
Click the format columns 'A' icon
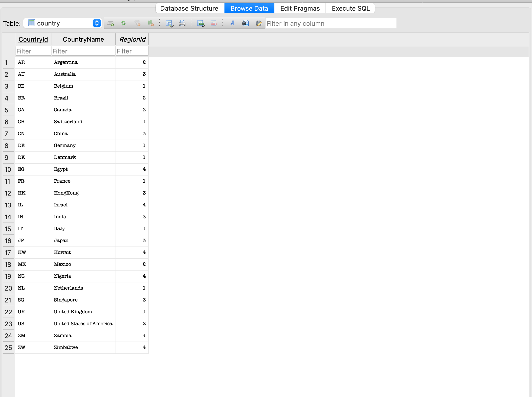point(232,23)
